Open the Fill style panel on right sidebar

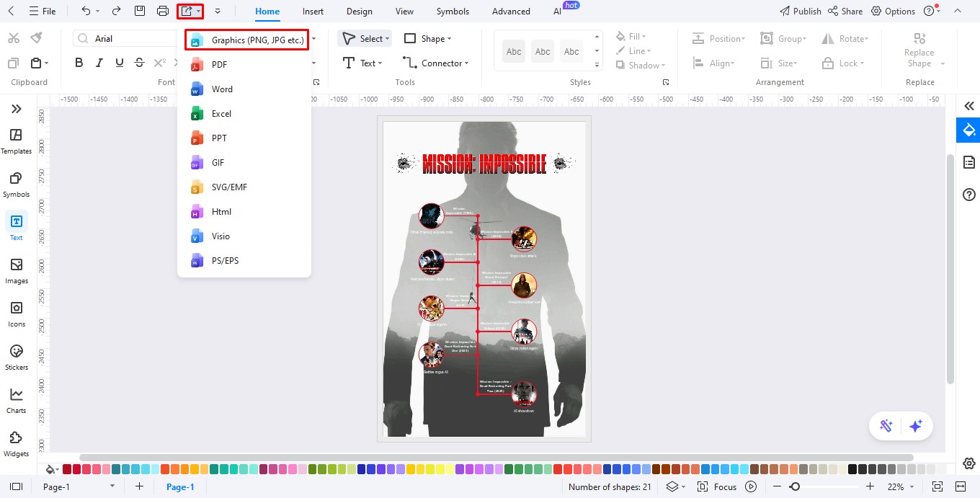969,130
